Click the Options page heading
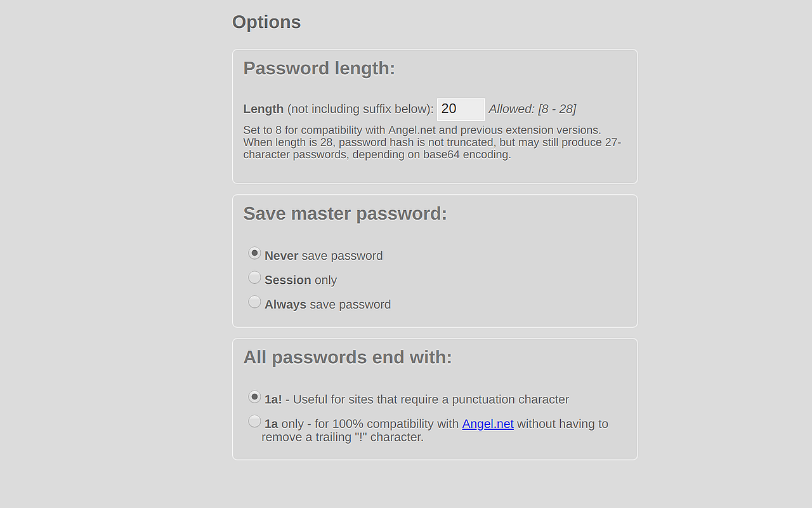Image resolution: width=812 pixels, height=508 pixels. coord(266,22)
